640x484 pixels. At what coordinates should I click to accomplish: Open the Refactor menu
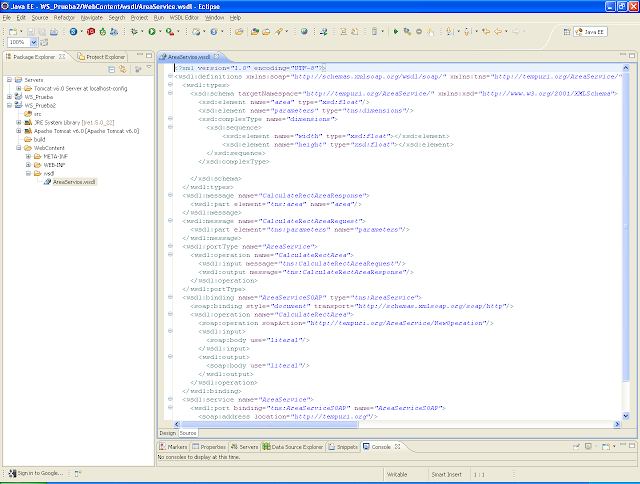[x=64, y=18]
